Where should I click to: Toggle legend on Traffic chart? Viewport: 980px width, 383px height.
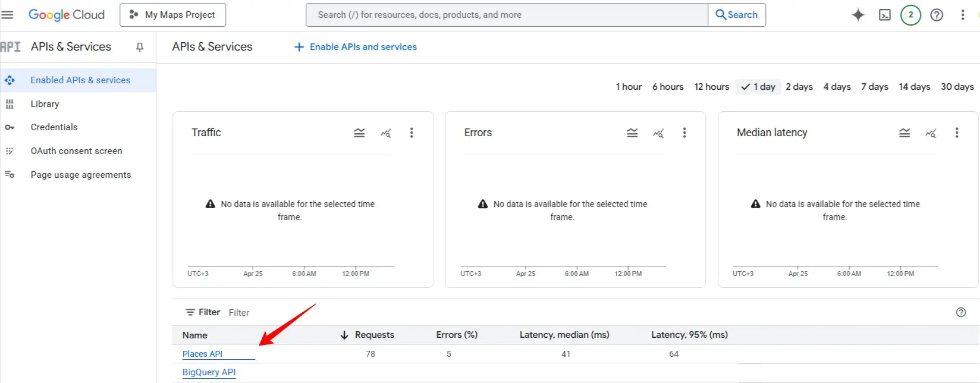pyautogui.click(x=359, y=133)
